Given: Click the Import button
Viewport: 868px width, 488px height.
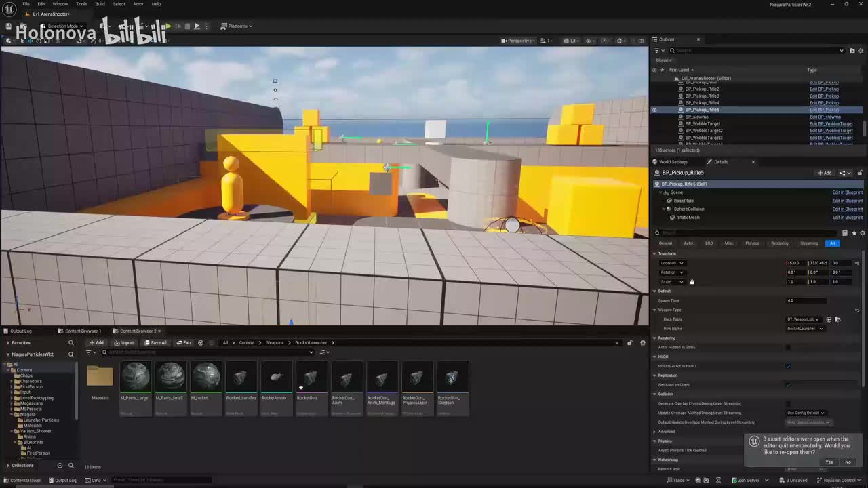Looking at the screenshot, I should (124, 342).
